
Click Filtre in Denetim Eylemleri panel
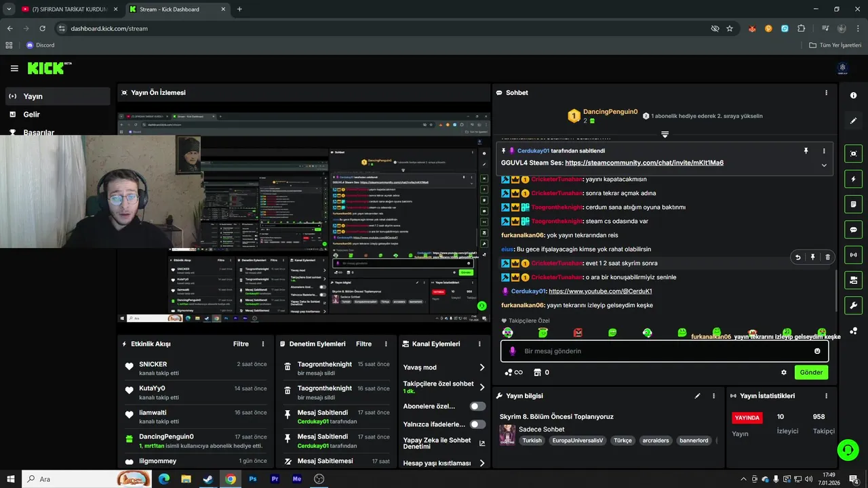[x=363, y=344]
